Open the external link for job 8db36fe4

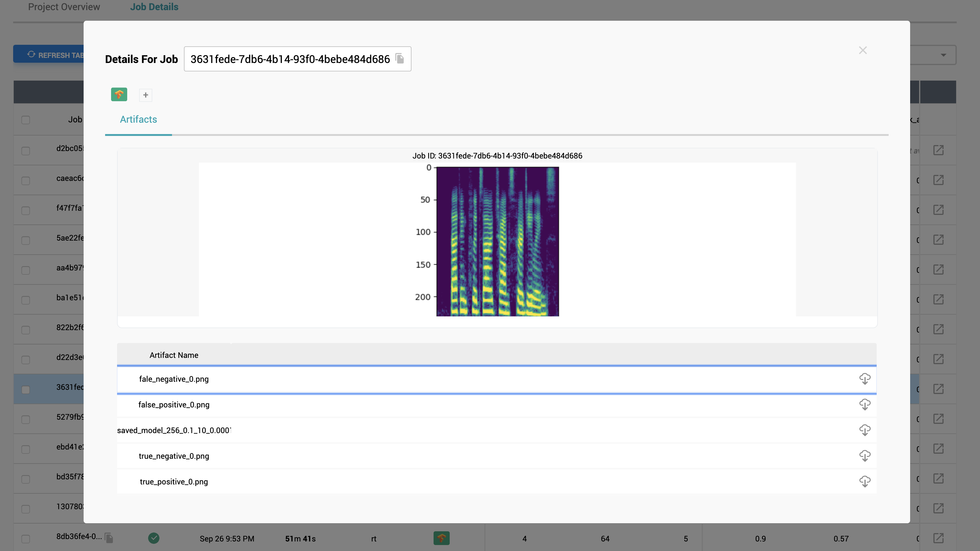[x=938, y=538]
